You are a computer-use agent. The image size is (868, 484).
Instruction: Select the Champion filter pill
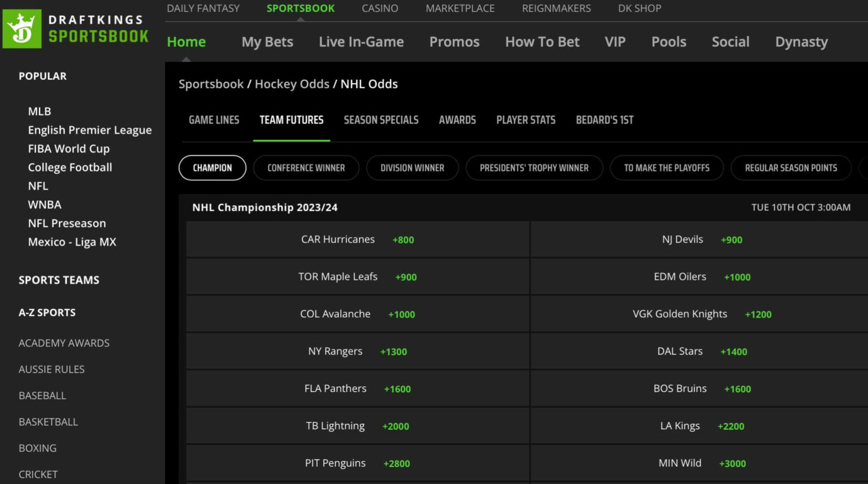[x=212, y=168]
